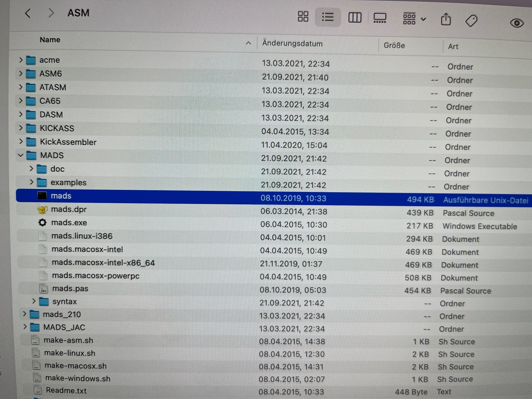532x399 pixels.
Task: Select the make-macosx.sh file
Action: pyautogui.click(x=75, y=366)
